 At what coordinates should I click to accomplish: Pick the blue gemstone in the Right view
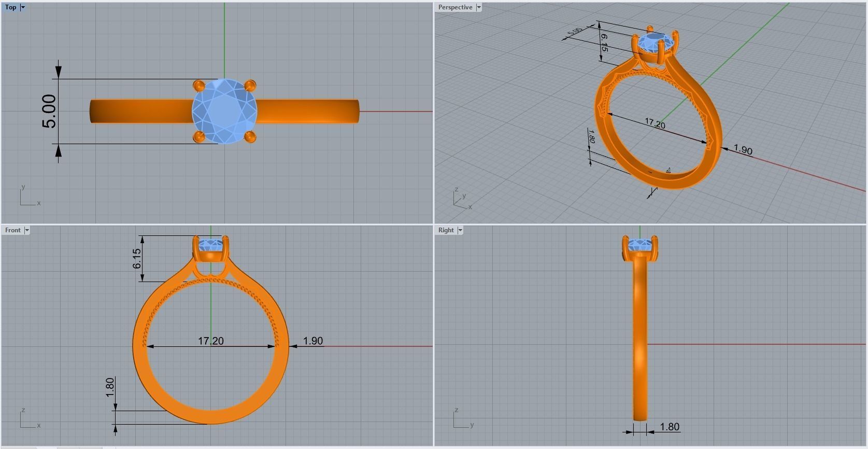click(639, 244)
